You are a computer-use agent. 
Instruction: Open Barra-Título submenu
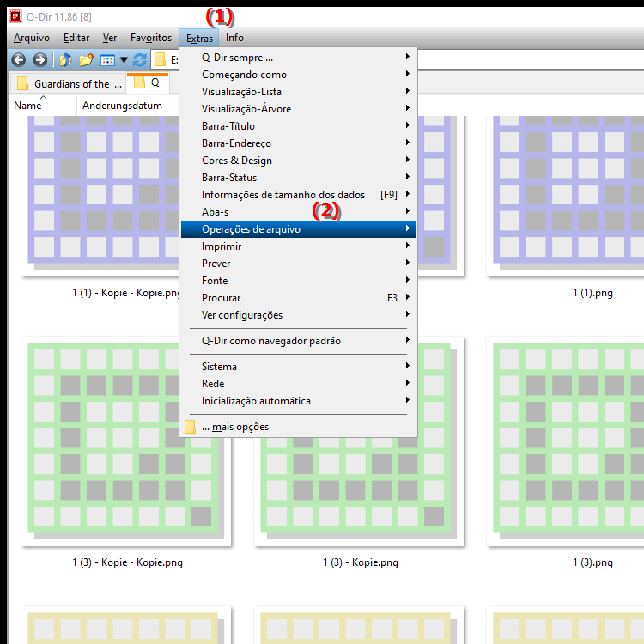[298, 126]
